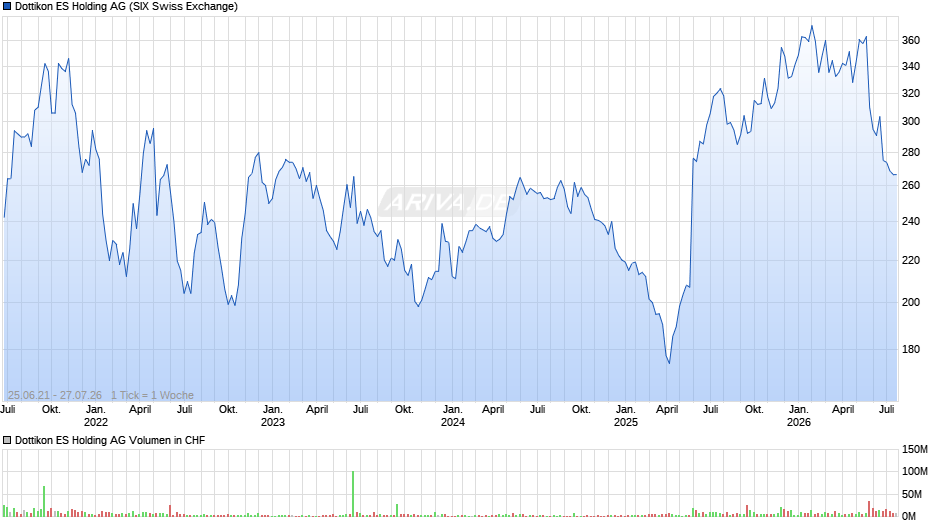This screenshot has width=940, height=526.
Task: Click the 220 price axis label
Action: point(911,260)
